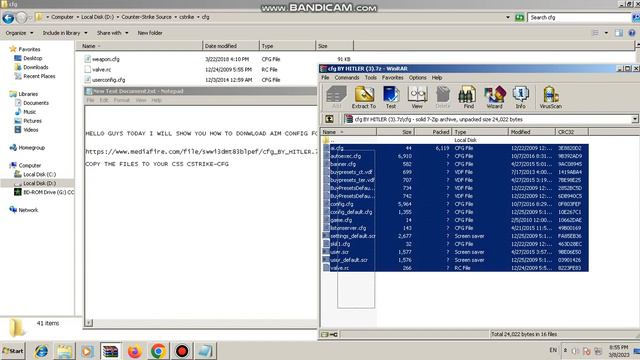Open the Organize dropdown in Explorer
Viewport: 640px width, 360px height.
click(19, 33)
